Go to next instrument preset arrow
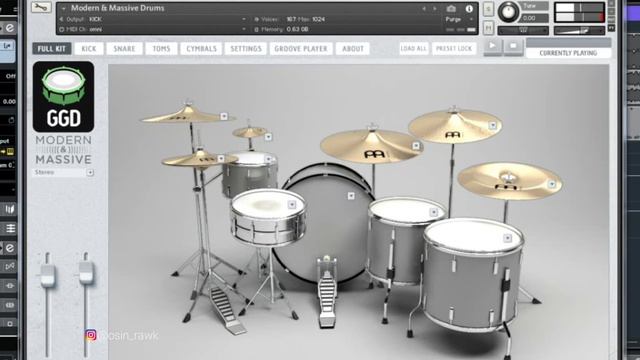The width and height of the screenshot is (640, 360). coord(435,9)
